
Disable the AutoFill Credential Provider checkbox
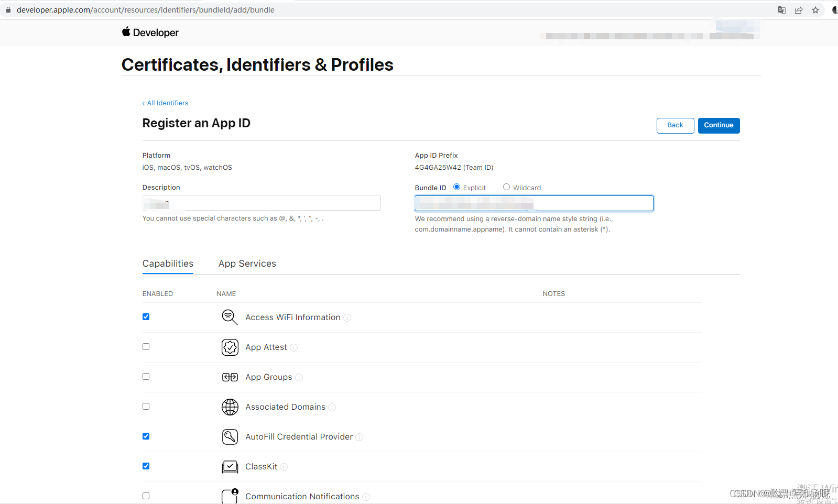(x=146, y=436)
